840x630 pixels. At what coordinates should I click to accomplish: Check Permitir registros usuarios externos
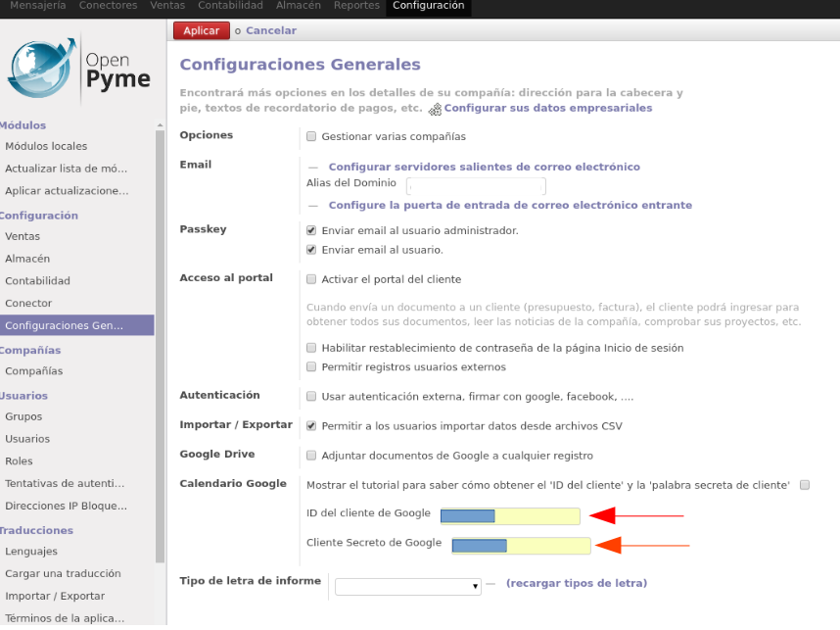[311, 366]
